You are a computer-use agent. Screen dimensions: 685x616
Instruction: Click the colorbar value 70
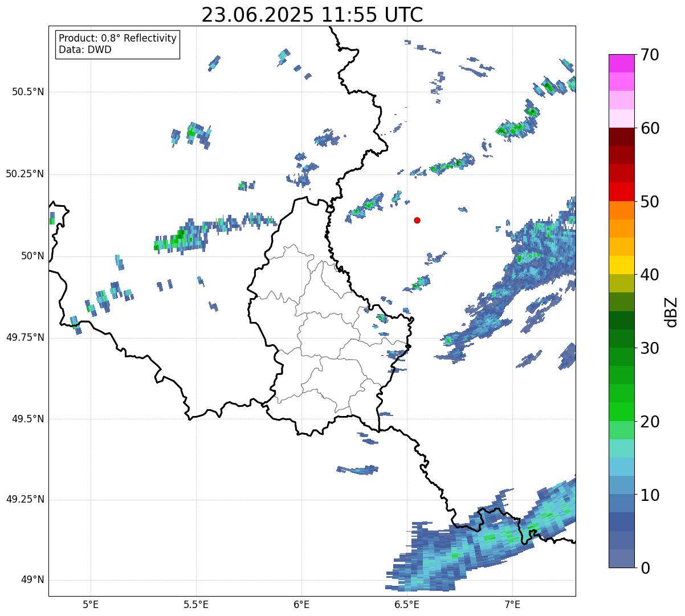[x=650, y=55]
